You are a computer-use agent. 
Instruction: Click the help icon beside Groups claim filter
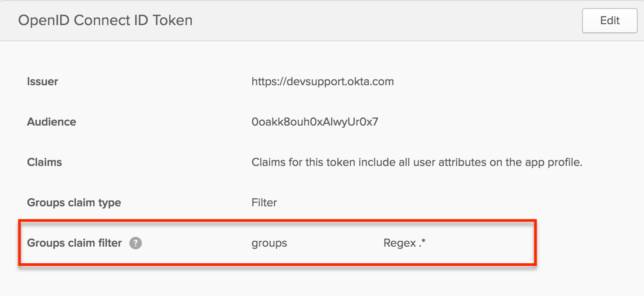coord(136,243)
